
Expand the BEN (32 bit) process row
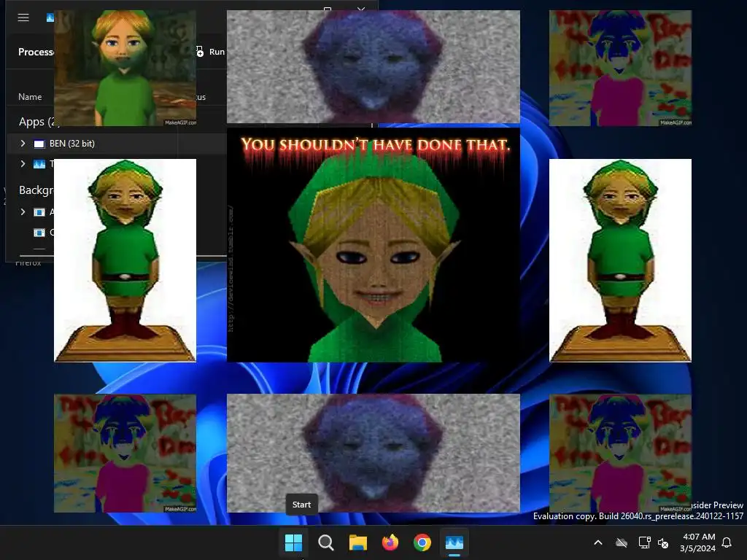pos(23,144)
